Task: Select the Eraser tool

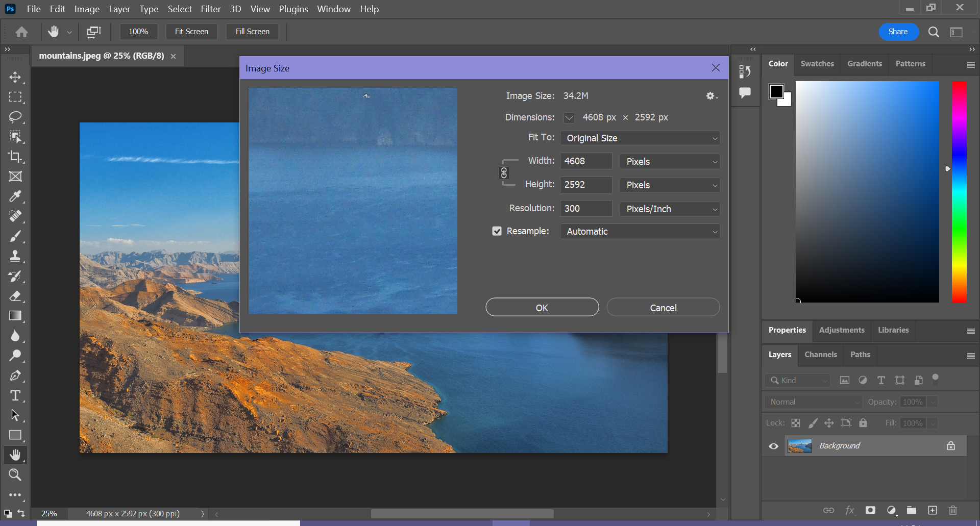Action: (15, 296)
